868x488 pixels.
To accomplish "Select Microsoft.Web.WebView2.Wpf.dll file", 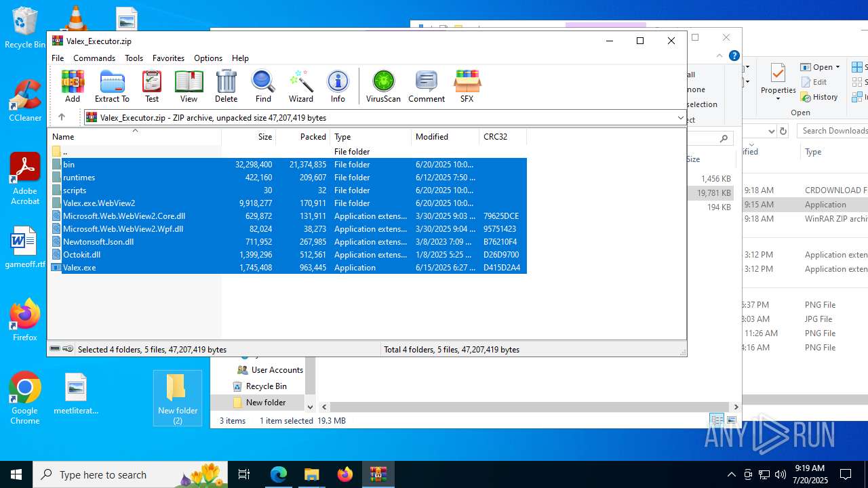I will pos(289,229).
